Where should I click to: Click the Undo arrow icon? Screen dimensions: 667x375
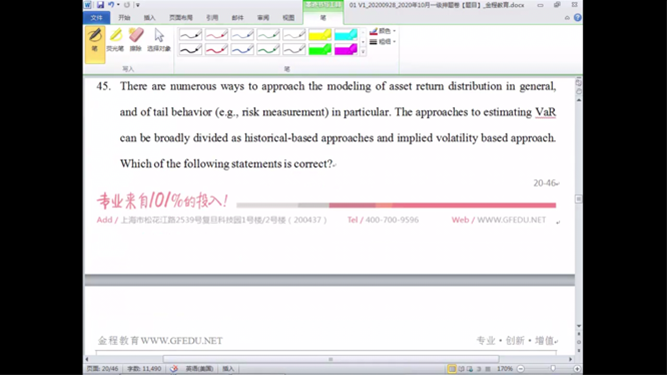click(x=111, y=5)
